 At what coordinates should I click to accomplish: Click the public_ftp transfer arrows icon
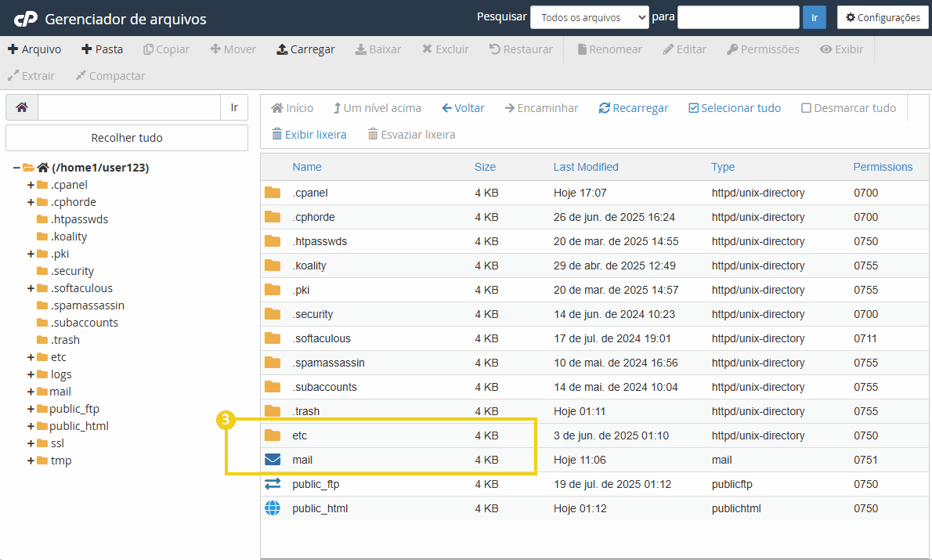point(273,484)
